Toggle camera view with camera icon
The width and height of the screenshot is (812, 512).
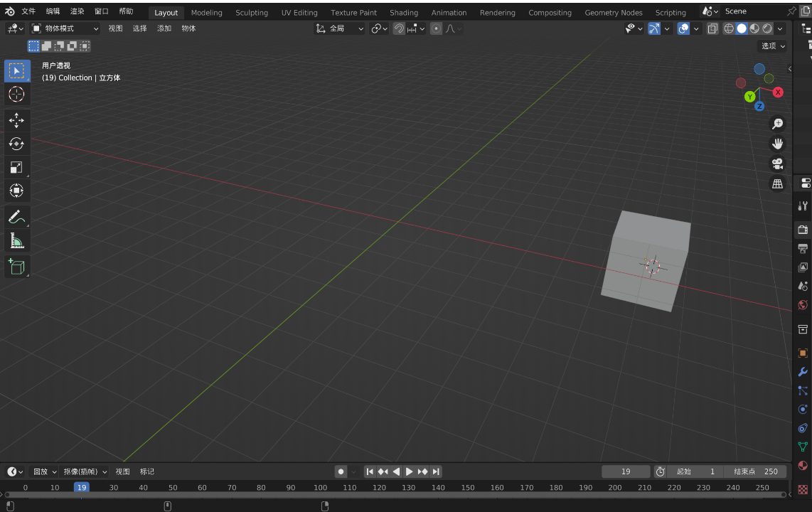coord(777,164)
